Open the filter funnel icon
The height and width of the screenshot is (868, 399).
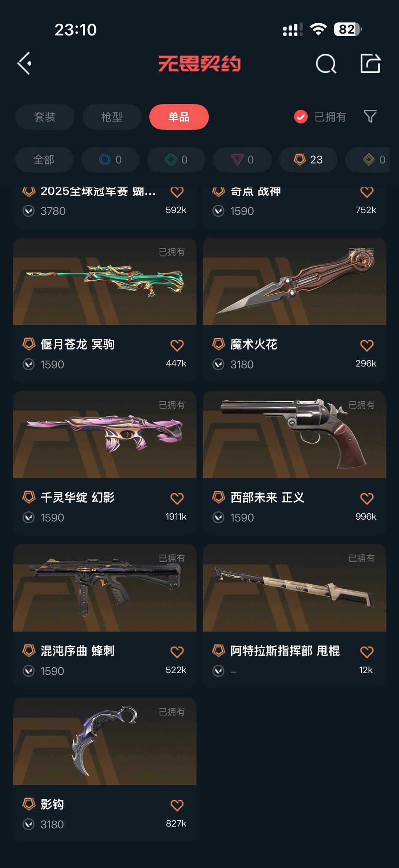(370, 116)
